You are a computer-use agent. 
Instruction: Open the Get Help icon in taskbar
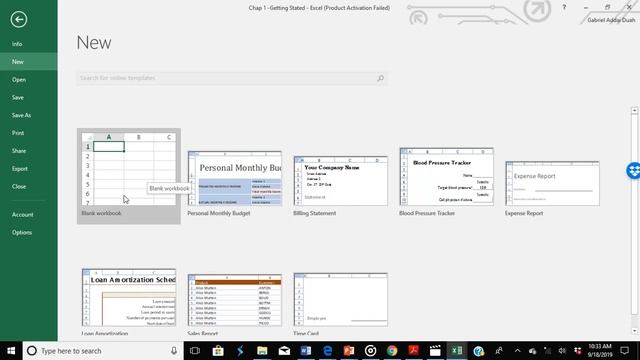coord(478,351)
